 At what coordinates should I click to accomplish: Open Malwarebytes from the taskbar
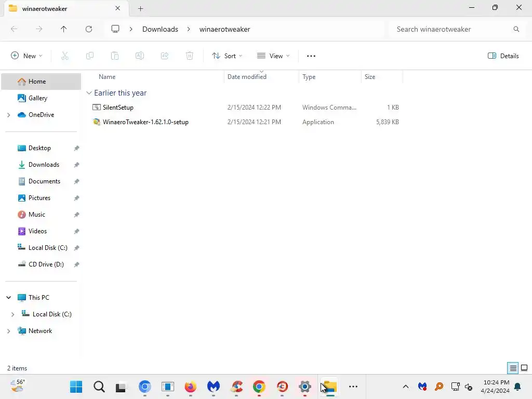pos(214,387)
